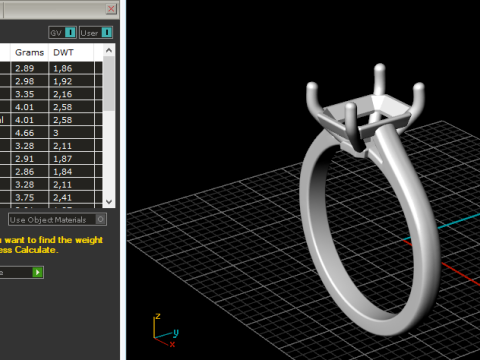Select the Grams cell 2.98
This screenshot has width=480, height=360.
pyautogui.click(x=30, y=81)
